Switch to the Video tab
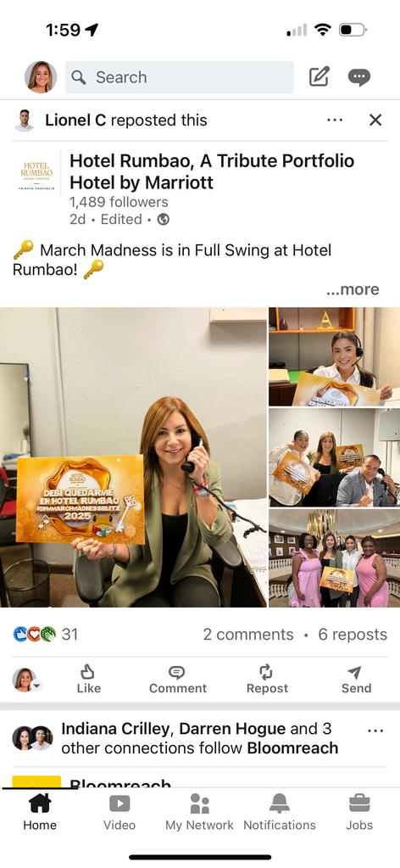The width and height of the screenshot is (400, 868). [x=119, y=811]
